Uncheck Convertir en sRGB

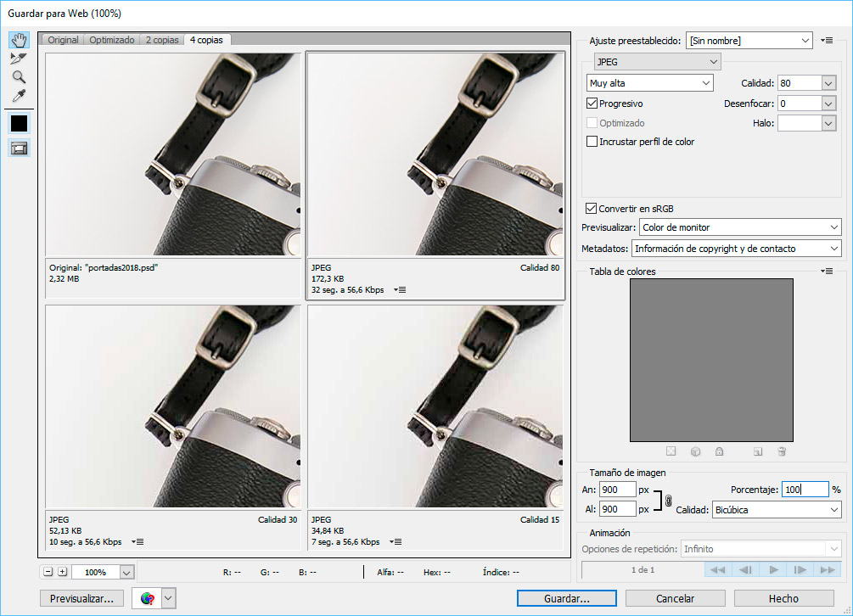(592, 208)
